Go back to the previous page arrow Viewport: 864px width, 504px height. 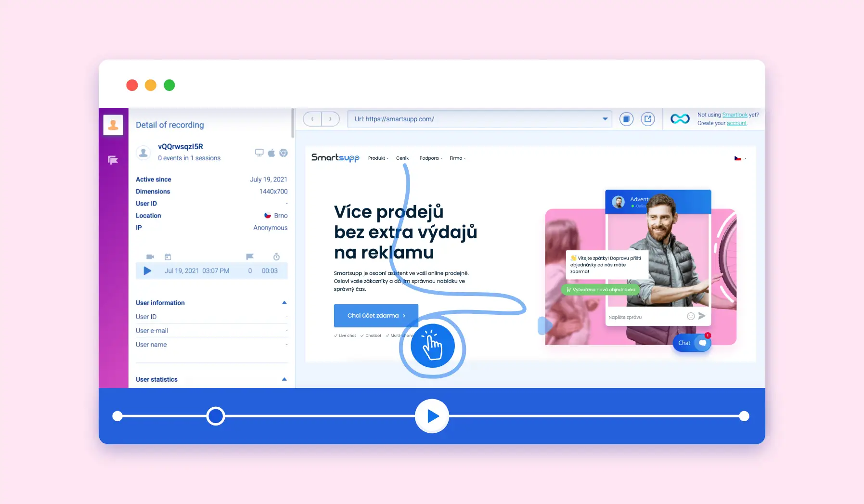click(312, 119)
